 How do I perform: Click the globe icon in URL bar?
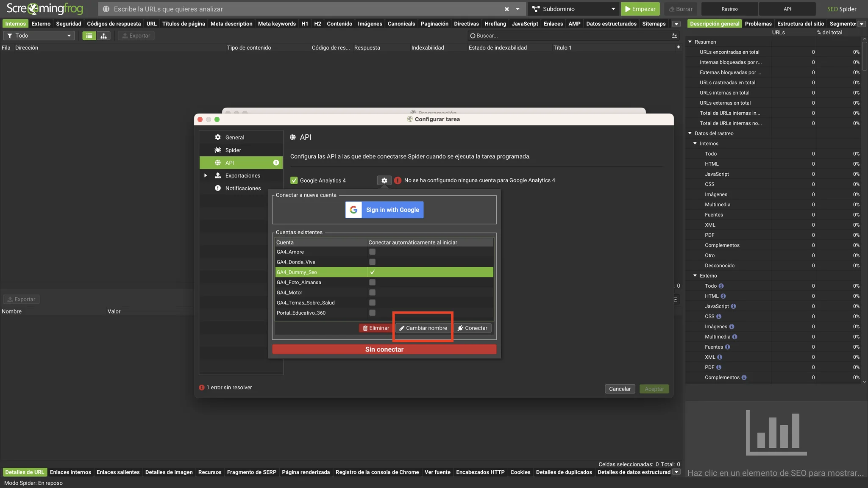(x=106, y=9)
